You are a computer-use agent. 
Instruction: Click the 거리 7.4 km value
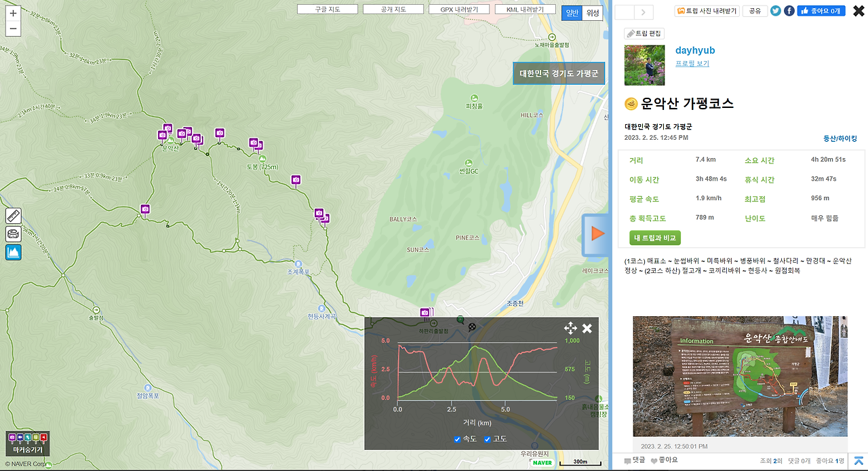705,159
